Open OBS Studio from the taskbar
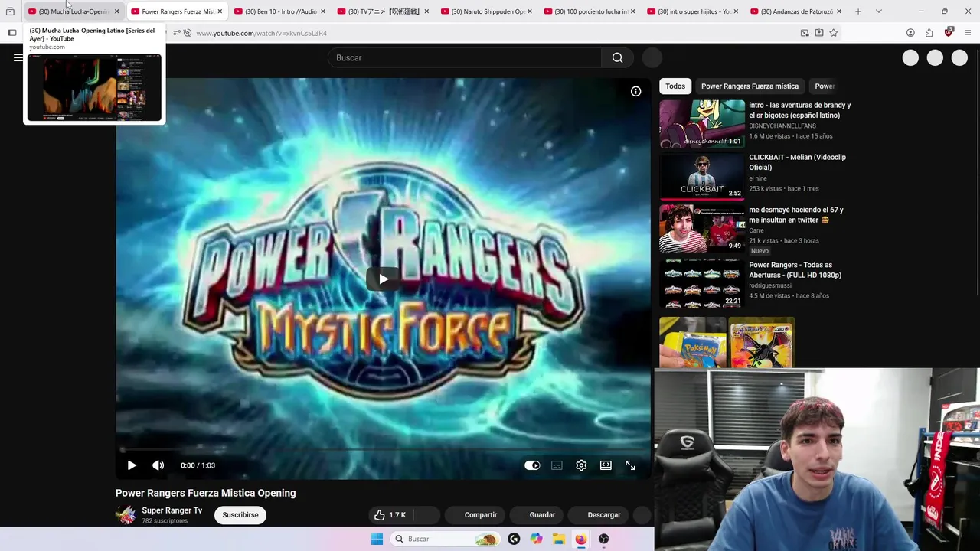 tap(603, 539)
